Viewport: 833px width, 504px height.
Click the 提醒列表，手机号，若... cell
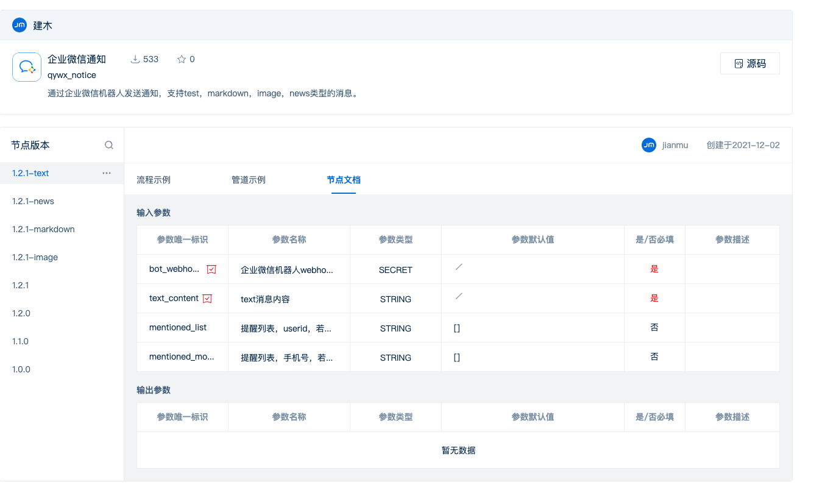[289, 357]
